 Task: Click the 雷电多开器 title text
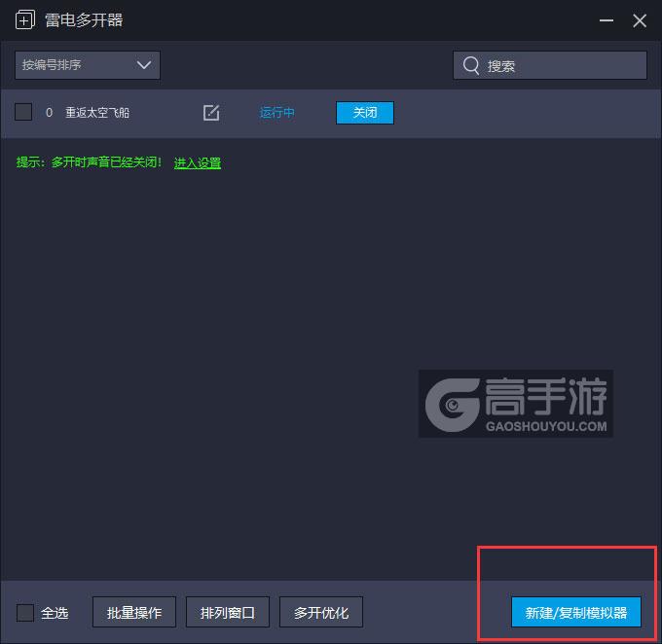tap(84, 19)
